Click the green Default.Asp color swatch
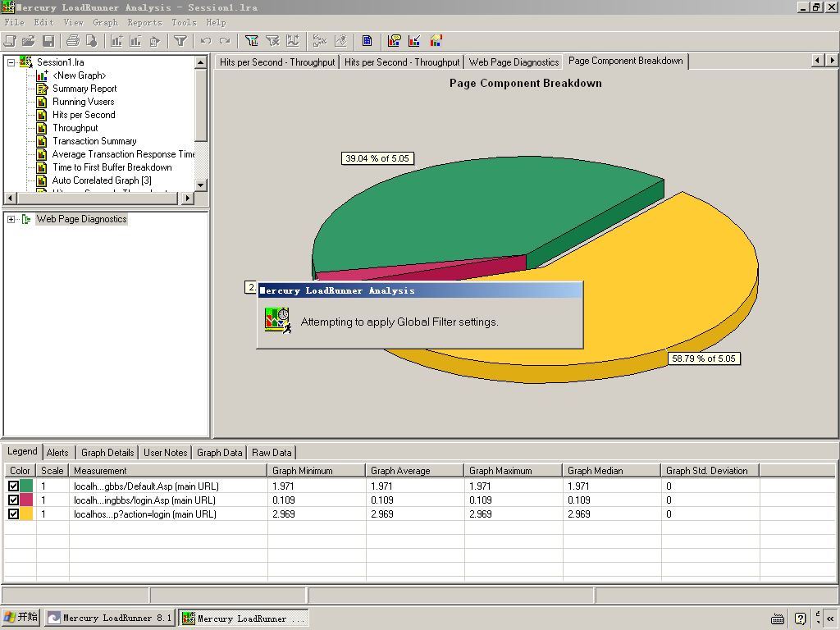This screenshot has height=630, width=840. tap(27, 486)
